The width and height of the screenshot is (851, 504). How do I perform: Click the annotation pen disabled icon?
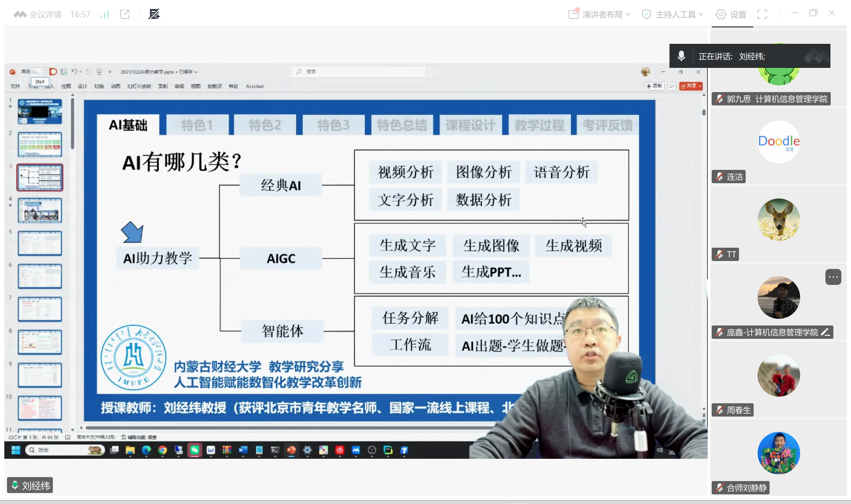coord(154,14)
